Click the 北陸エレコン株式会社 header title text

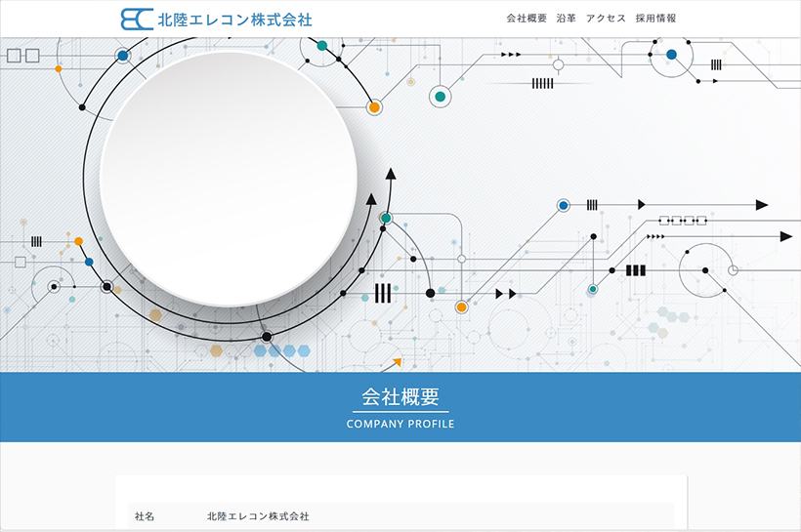(x=234, y=19)
